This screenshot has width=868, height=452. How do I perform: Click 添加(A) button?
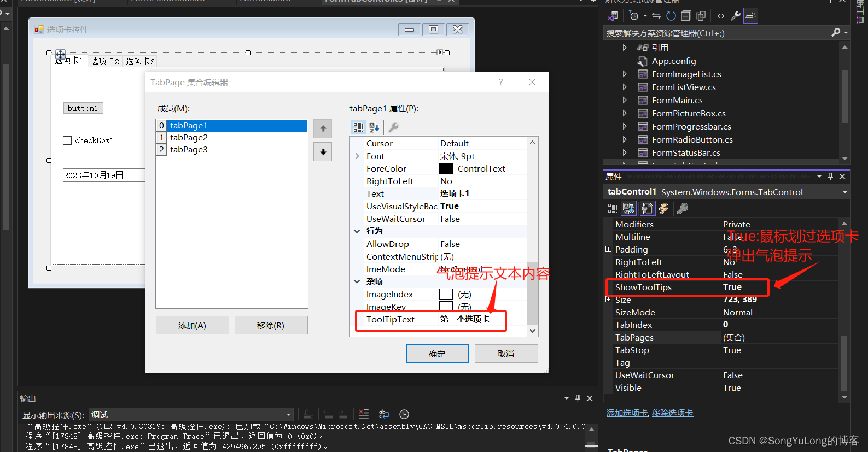point(193,325)
